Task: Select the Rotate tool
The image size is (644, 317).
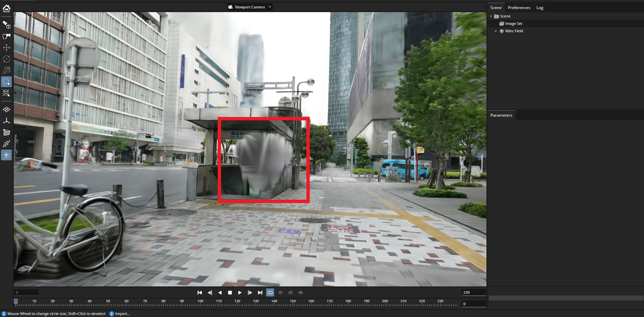Action: (x=6, y=59)
